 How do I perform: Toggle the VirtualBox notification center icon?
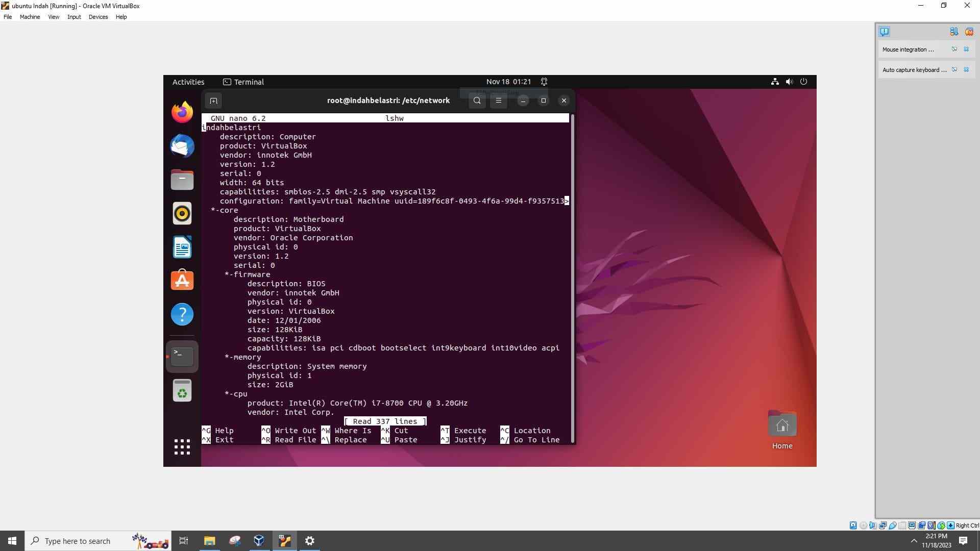coord(884,32)
